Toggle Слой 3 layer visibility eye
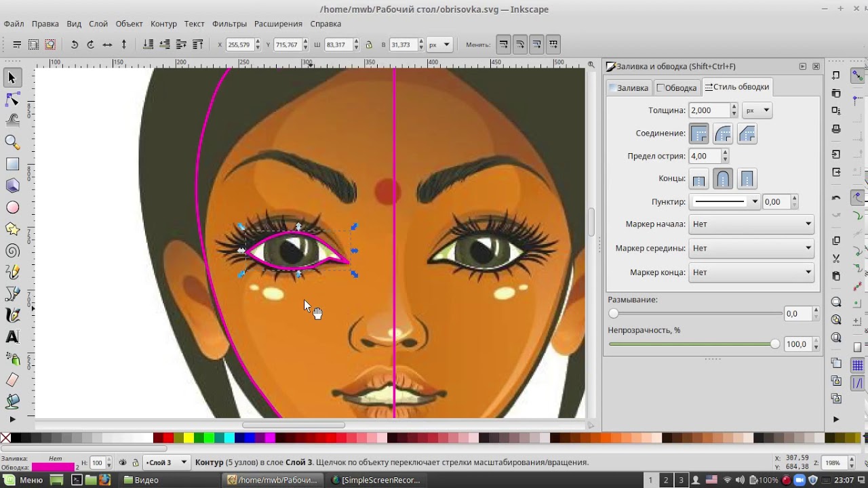This screenshot has height=488, width=868. pos(123,462)
